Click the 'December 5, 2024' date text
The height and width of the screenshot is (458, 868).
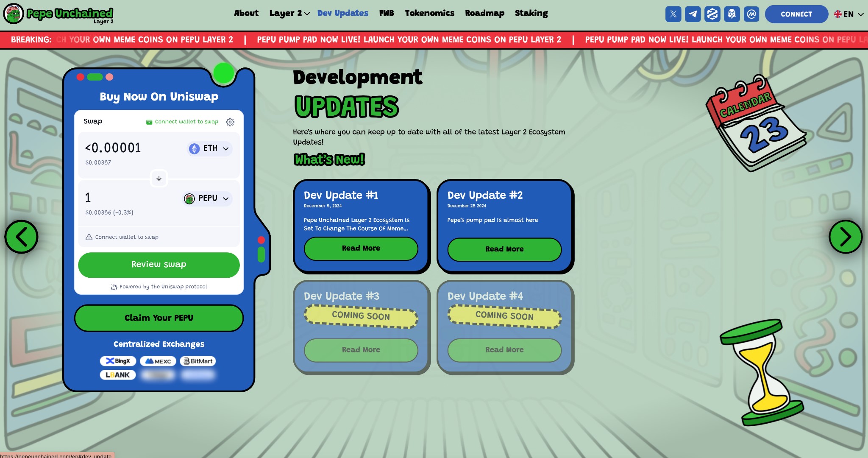[323, 206]
